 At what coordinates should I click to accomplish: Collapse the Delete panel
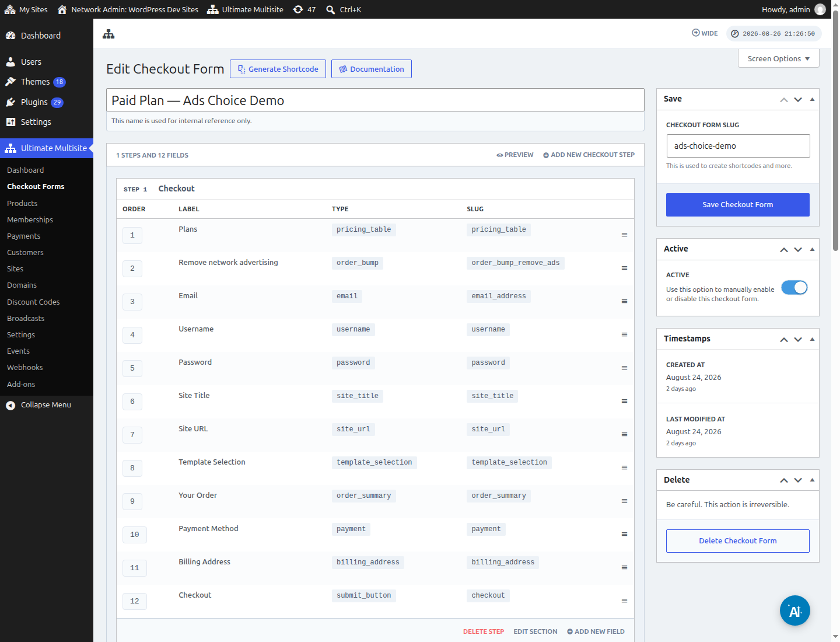(x=812, y=480)
